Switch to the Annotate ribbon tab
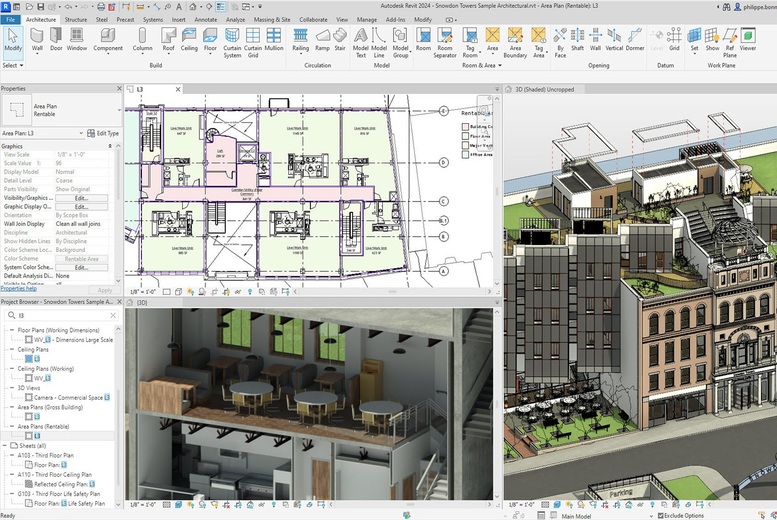 (206, 19)
